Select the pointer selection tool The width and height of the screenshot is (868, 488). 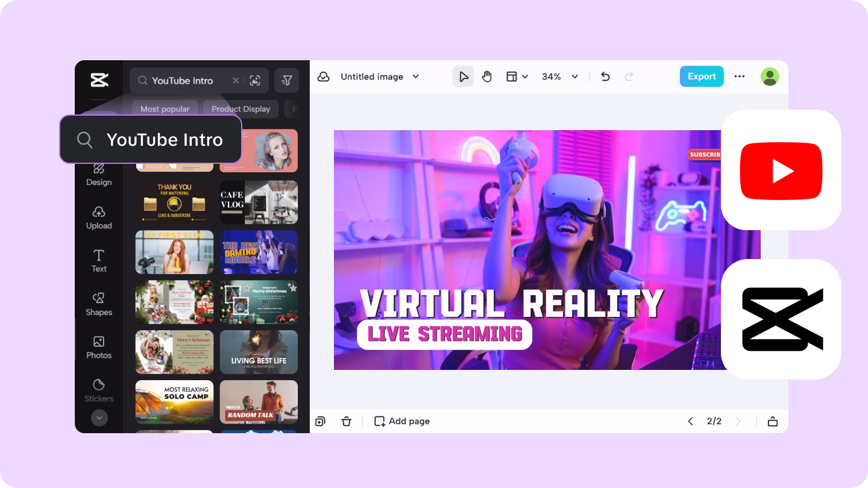pyautogui.click(x=463, y=77)
